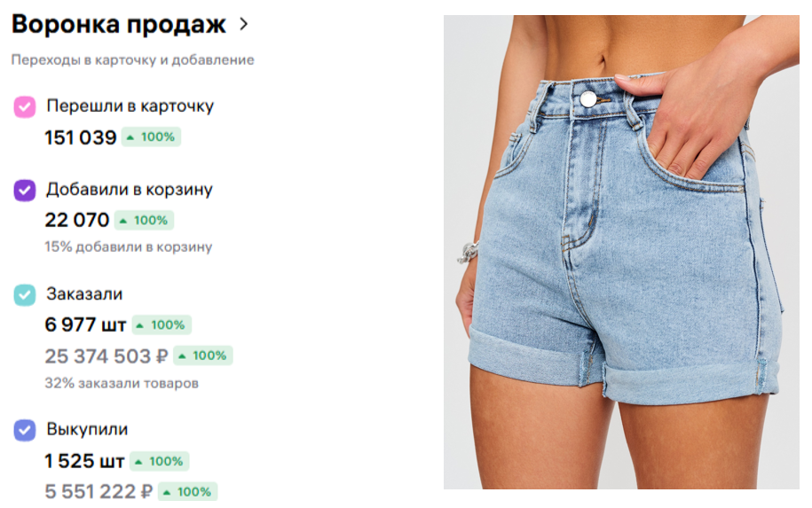Open the denim shorts product image
Screen dimensions: 812x508
(621, 252)
